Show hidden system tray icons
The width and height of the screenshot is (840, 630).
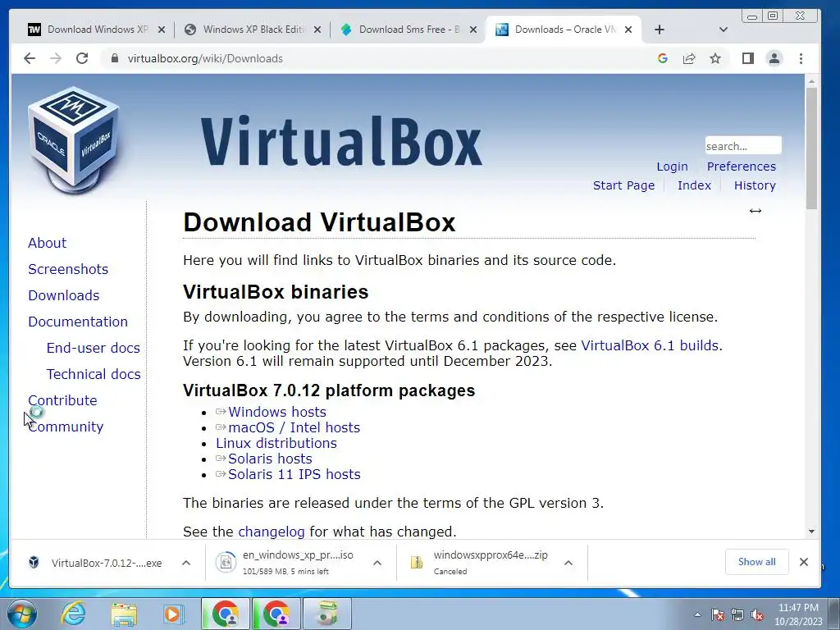point(697,614)
